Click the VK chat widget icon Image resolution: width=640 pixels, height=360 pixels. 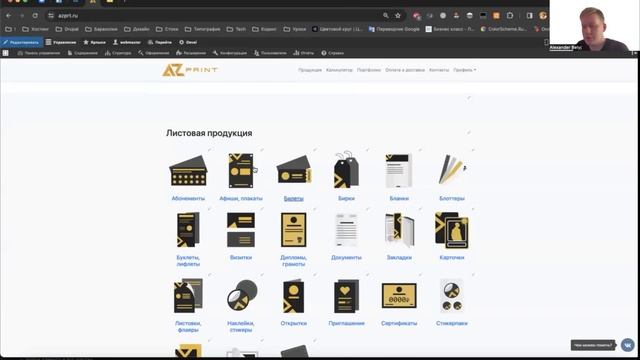pos(627,345)
